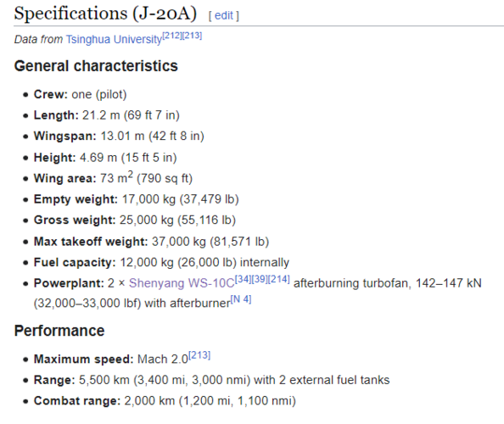Click the Powerplant label

click(x=69, y=283)
